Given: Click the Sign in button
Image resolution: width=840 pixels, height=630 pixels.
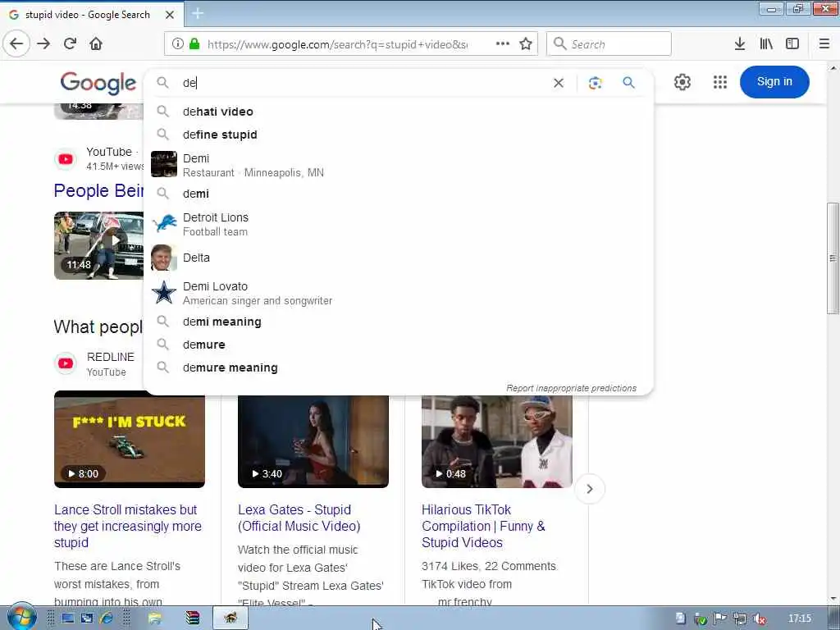Looking at the screenshot, I should coord(774,82).
